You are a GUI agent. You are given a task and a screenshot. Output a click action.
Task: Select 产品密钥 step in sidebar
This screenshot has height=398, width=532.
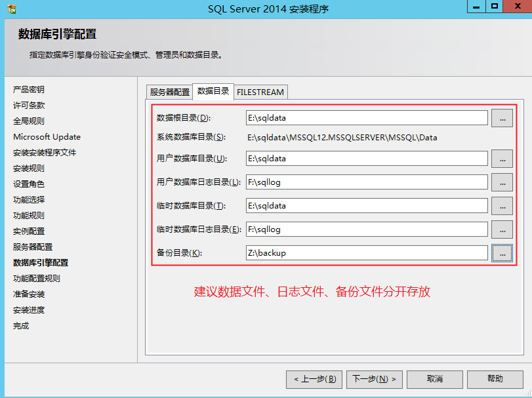(29, 89)
